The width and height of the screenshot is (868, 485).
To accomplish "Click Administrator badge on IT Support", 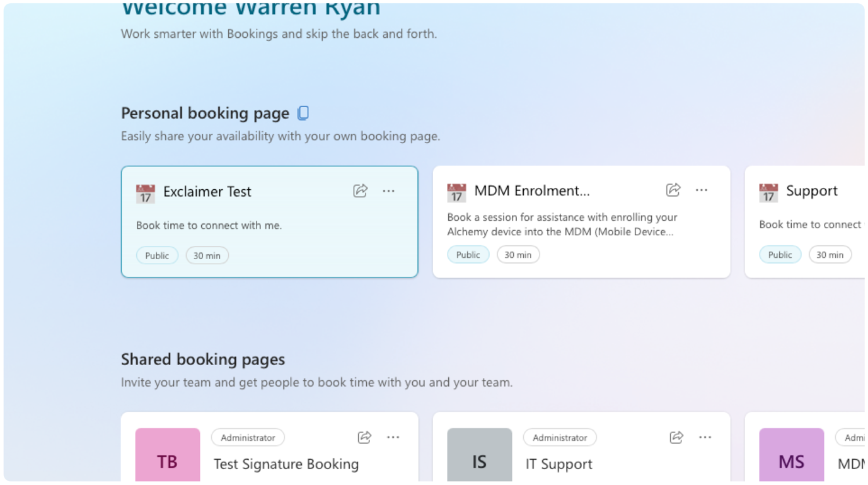I will (560, 438).
